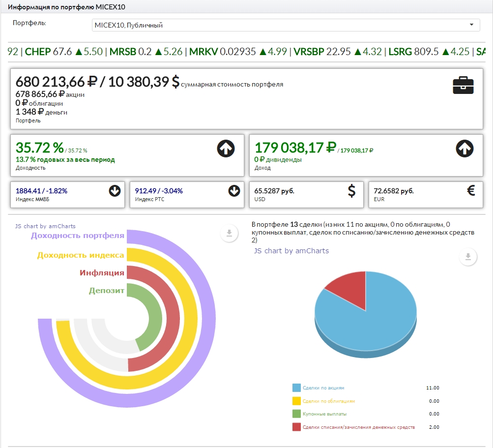Click the 0 ₽ дивиденды line

278,159
